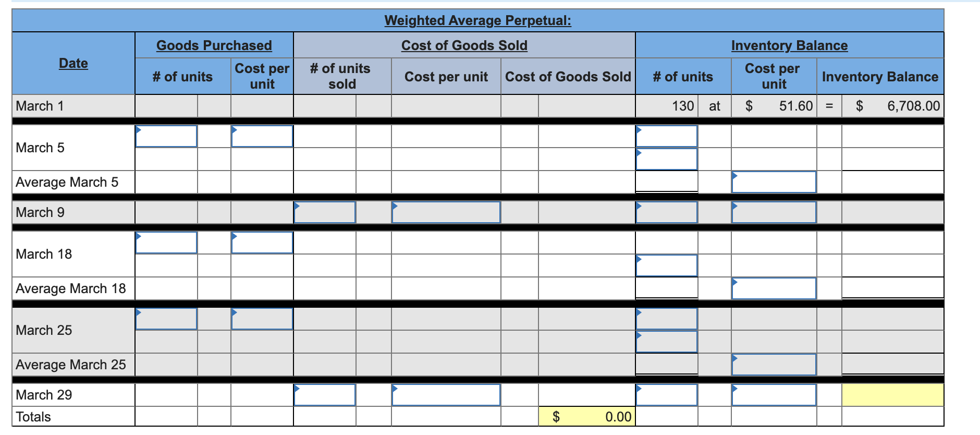Click March 5 purchase cost per unit field
Viewport: 980px width, 435px height.
pyautogui.click(x=262, y=136)
